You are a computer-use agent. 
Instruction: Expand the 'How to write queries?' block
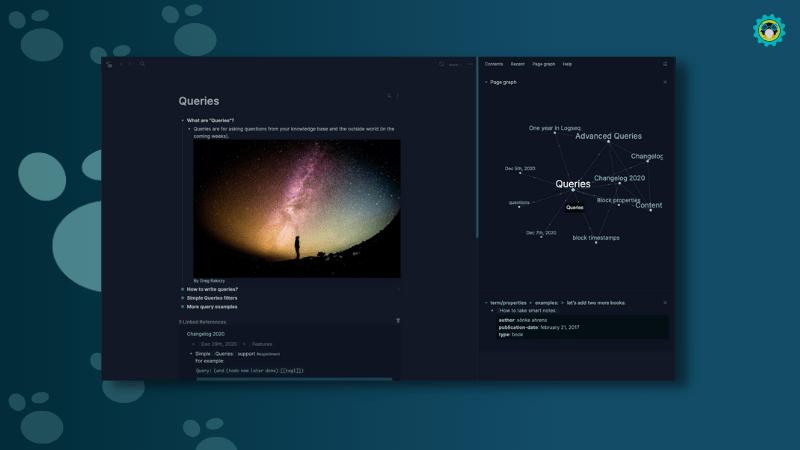pyautogui.click(x=182, y=289)
